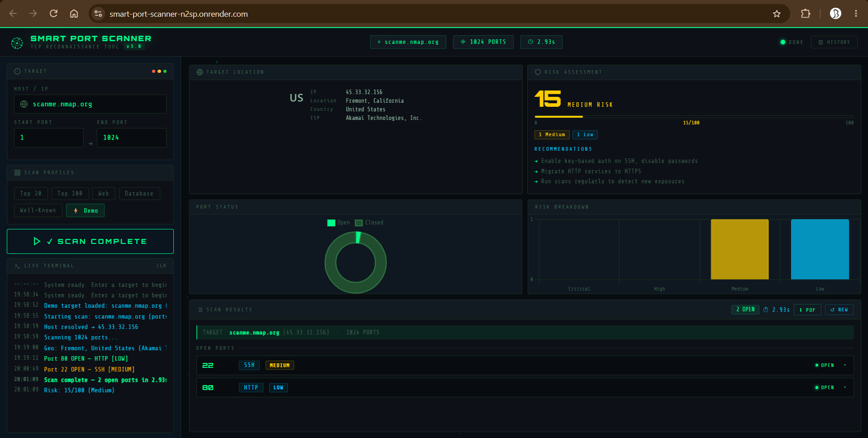Click the Smart Port Scanner radar logo
Image resolution: width=868 pixels, height=438 pixels.
17,43
